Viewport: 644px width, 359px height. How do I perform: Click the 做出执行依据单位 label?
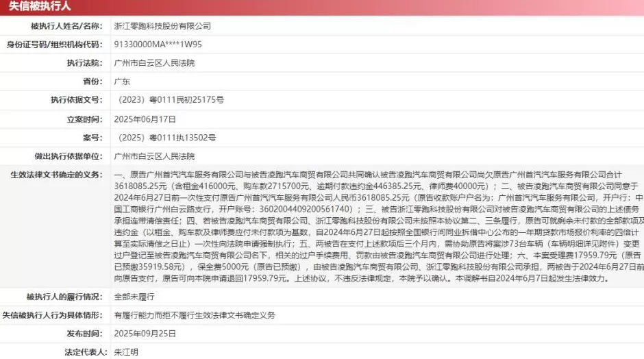[69, 156]
